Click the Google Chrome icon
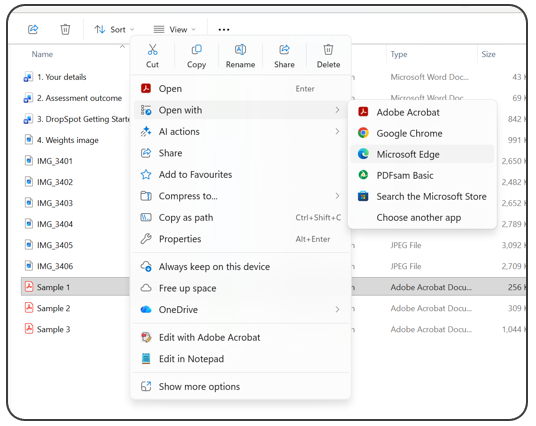Viewport: 536px width, 426px height. tap(363, 133)
